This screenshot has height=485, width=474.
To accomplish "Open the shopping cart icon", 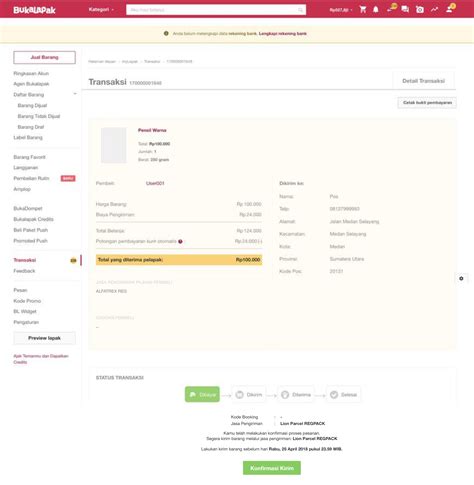I will 363,9.
